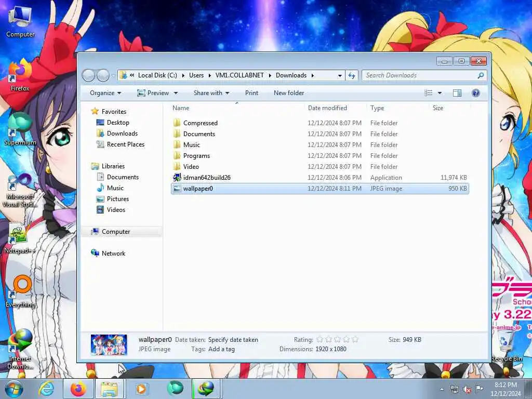Click Print in the toolbar
This screenshot has height=399, width=532.
251,93
